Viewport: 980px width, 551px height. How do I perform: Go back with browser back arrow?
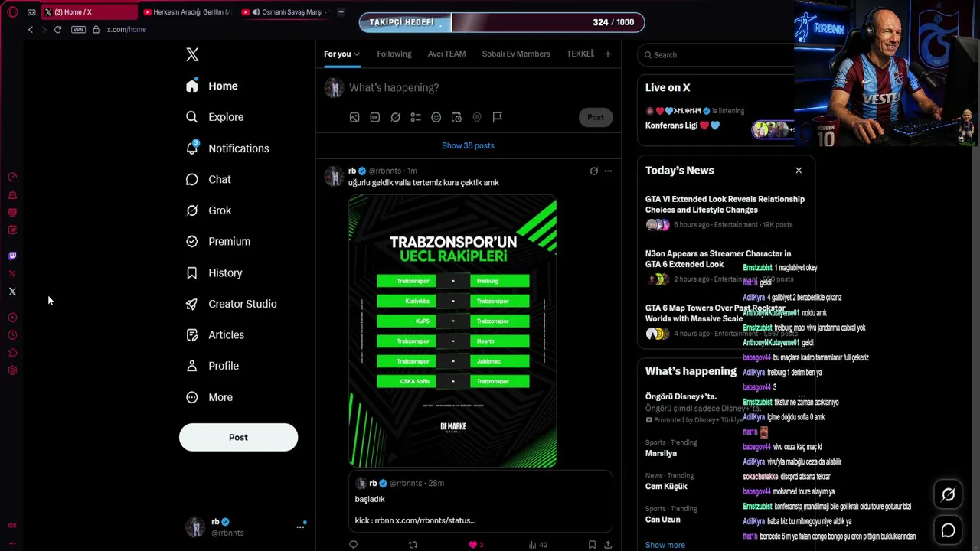coord(31,30)
